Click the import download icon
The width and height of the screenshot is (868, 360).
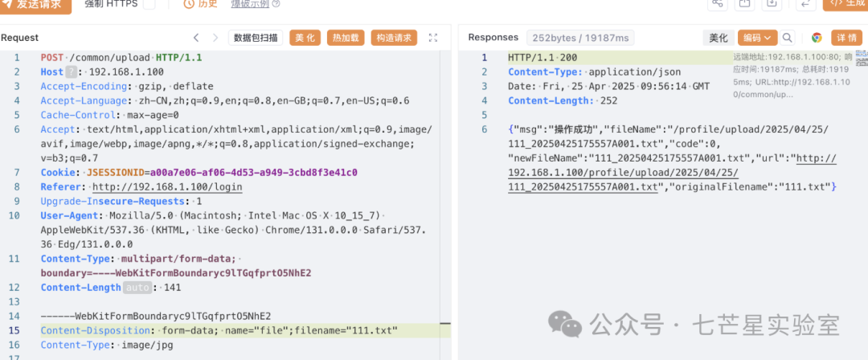[772, 4]
